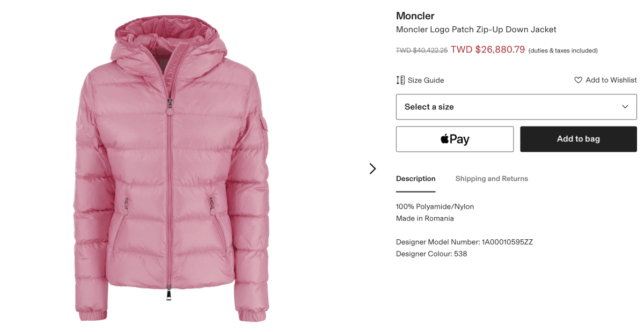Viewport: 644px width, 332px height.
Task: Click the Size Guide ruler icon
Action: point(400,80)
